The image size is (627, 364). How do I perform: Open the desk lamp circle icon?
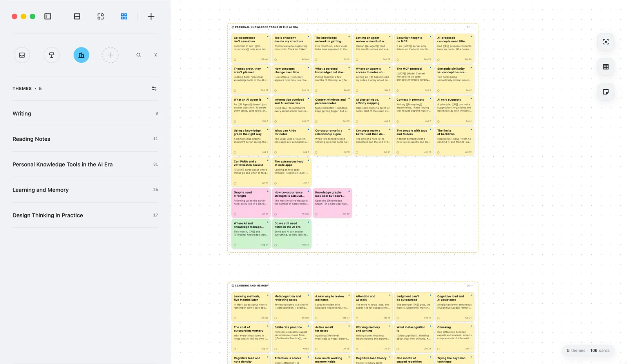[52, 55]
